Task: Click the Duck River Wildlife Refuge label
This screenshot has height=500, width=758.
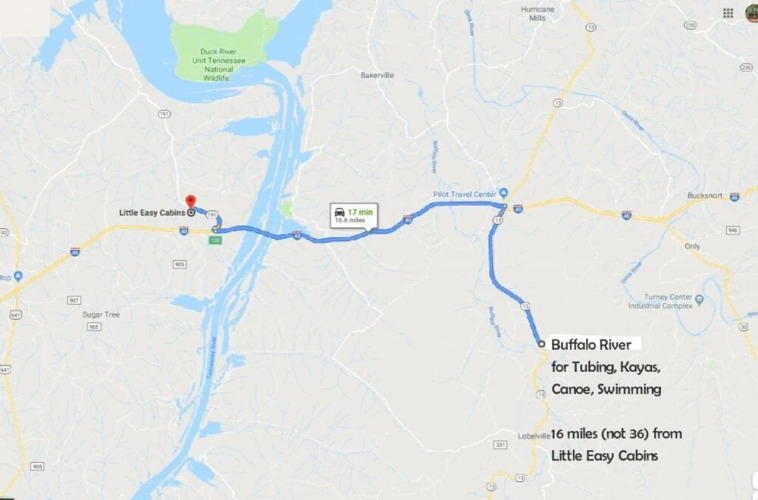Action: coord(219,64)
